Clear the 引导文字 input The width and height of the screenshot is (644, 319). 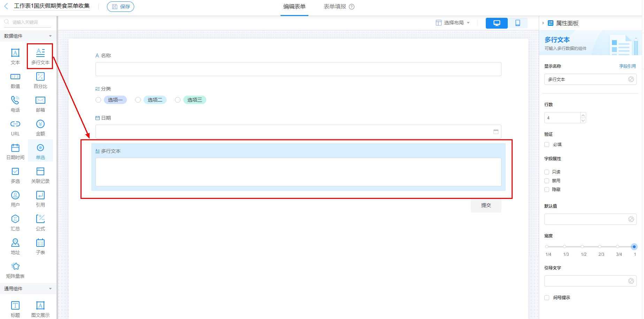(x=631, y=281)
